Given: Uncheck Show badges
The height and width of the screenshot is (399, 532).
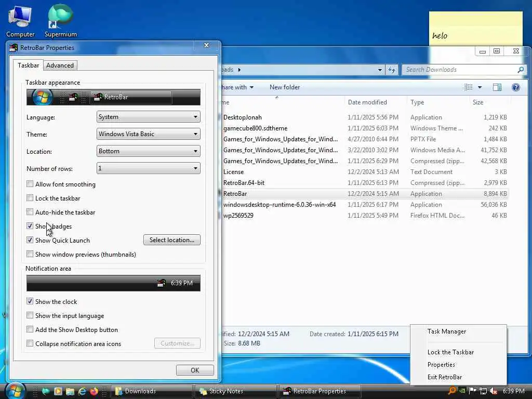Looking at the screenshot, I should tap(30, 226).
